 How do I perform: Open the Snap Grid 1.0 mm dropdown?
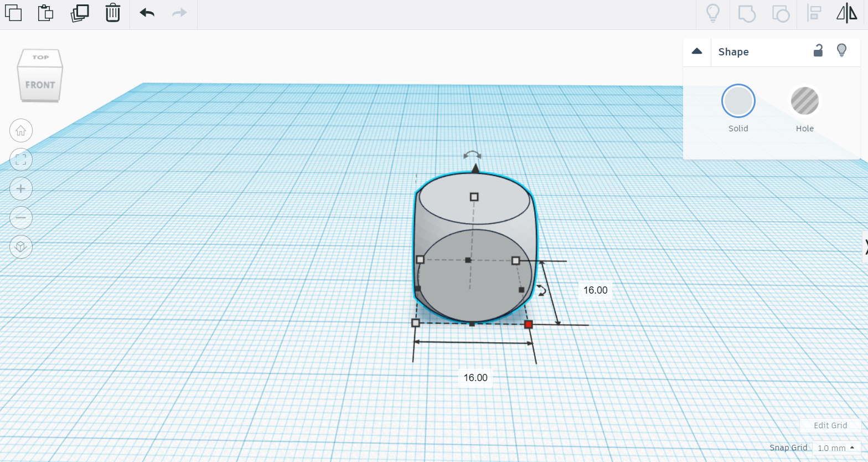click(836, 448)
